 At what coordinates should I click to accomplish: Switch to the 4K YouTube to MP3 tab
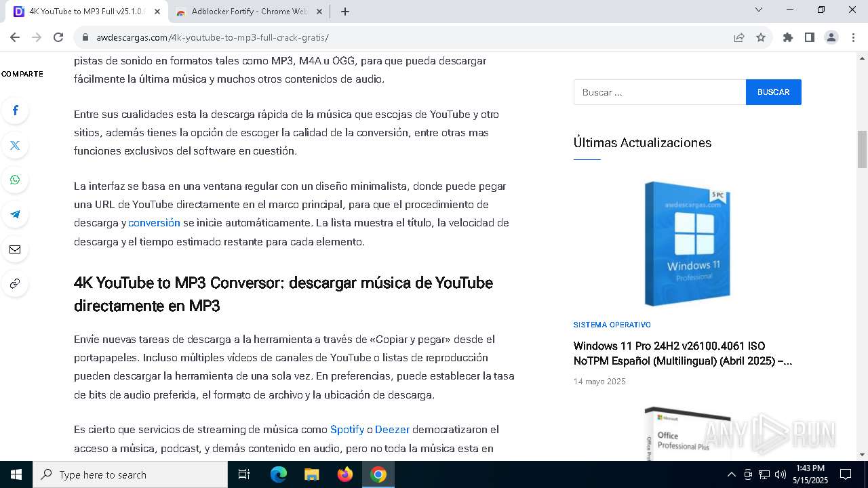86,12
